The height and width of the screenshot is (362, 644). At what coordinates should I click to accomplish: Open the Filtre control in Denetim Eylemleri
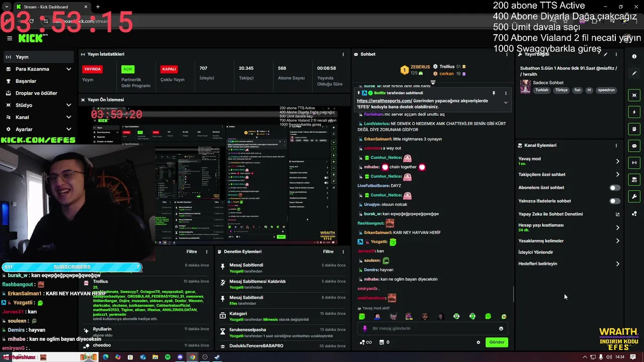pos(328,252)
